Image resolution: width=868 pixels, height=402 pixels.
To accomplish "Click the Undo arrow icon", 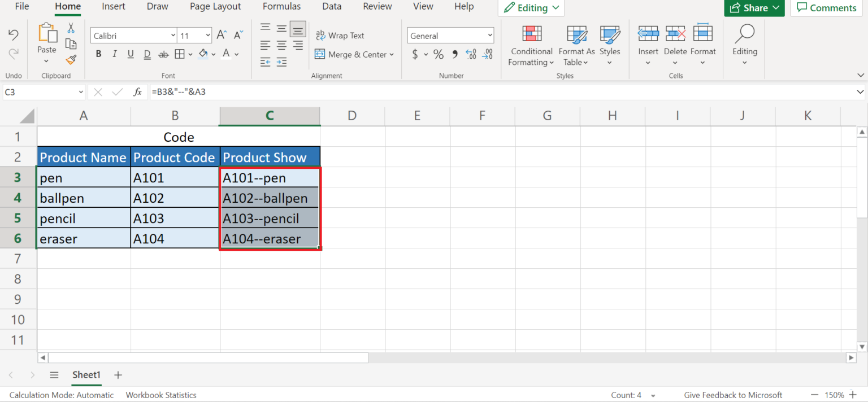I will click(x=14, y=35).
